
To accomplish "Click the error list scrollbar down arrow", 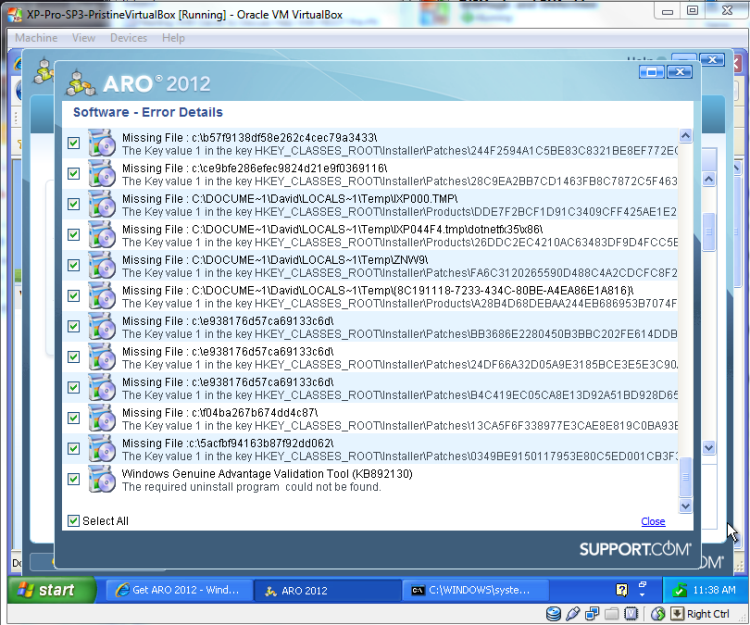I will pyautogui.click(x=685, y=506).
